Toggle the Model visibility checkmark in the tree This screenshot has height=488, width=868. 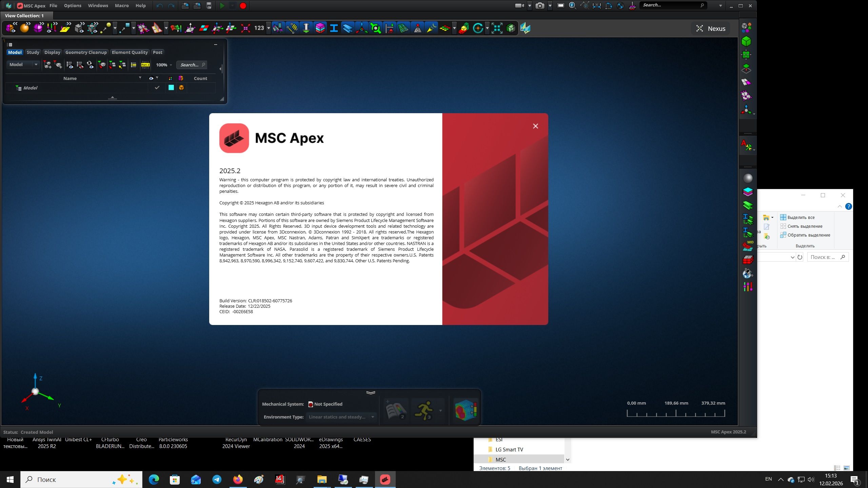point(157,88)
